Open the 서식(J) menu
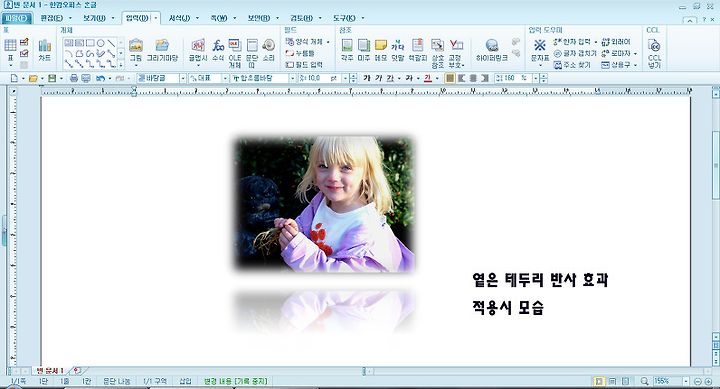This screenshot has height=389, width=720. [x=179, y=18]
